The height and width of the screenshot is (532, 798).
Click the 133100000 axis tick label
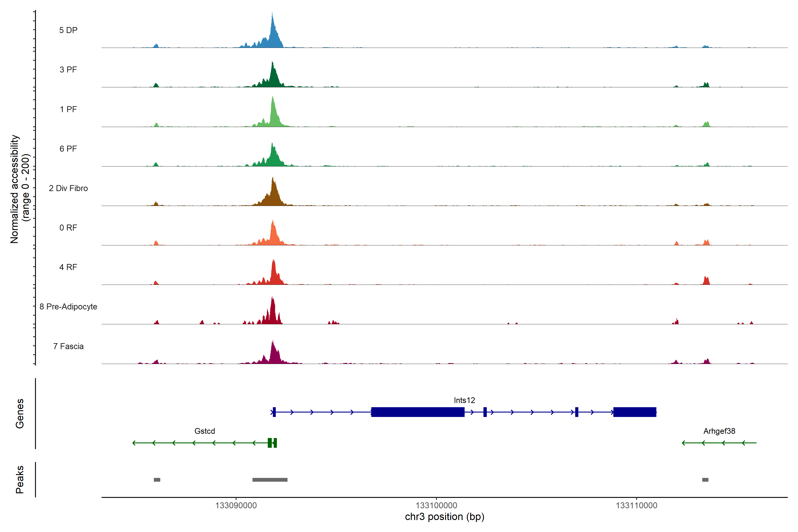click(436, 506)
